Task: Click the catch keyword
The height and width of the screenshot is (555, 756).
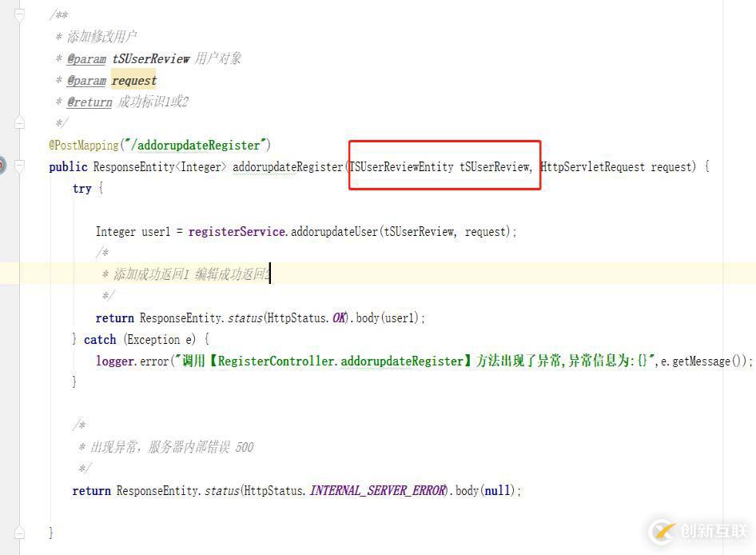Action: tap(100, 339)
